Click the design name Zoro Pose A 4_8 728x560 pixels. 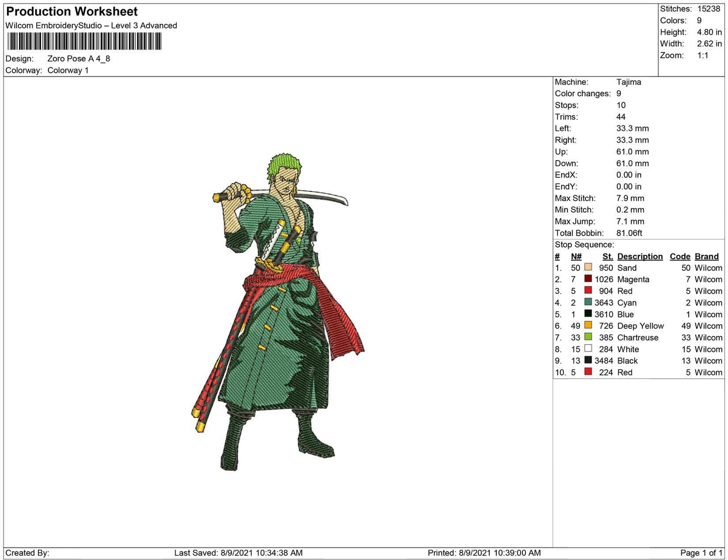coord(79,58)
